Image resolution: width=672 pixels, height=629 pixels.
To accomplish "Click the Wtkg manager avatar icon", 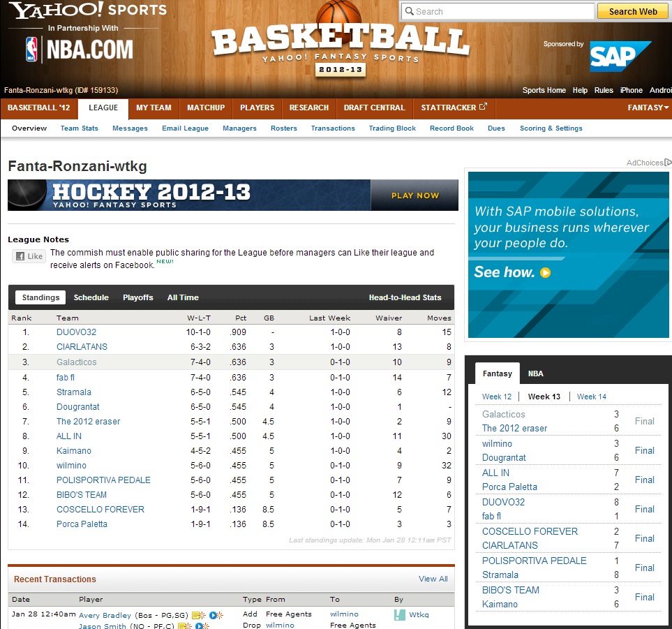I will click(x=399, y=615).
